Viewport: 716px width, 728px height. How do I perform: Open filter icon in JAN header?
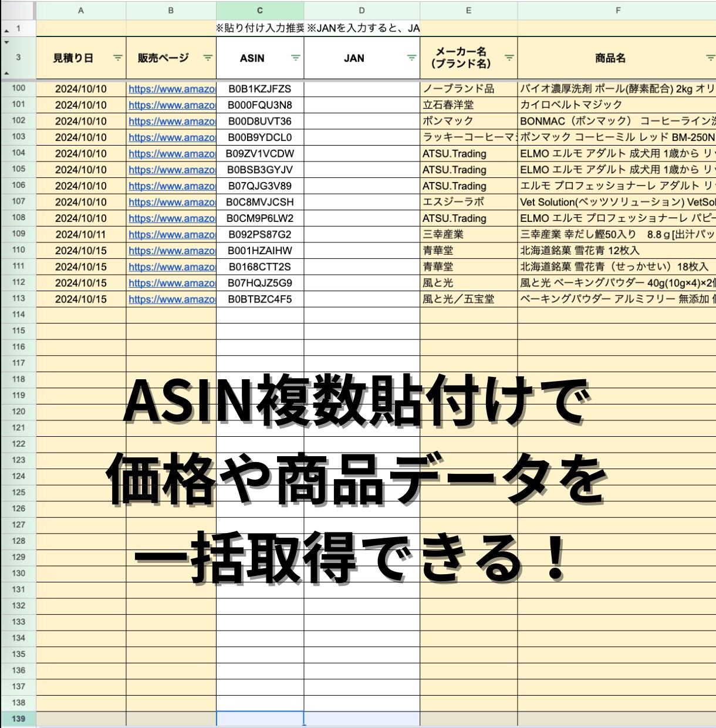tap(412, 58)
